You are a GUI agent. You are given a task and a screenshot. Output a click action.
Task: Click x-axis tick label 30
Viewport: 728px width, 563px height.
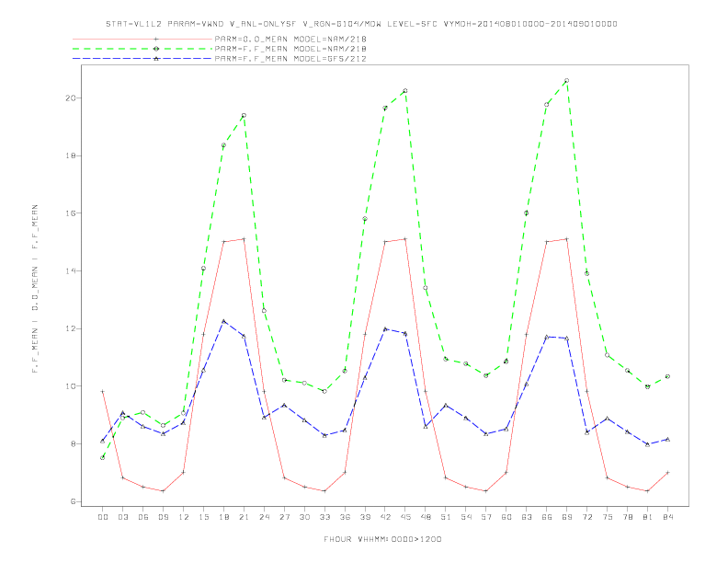pos(304,517)
